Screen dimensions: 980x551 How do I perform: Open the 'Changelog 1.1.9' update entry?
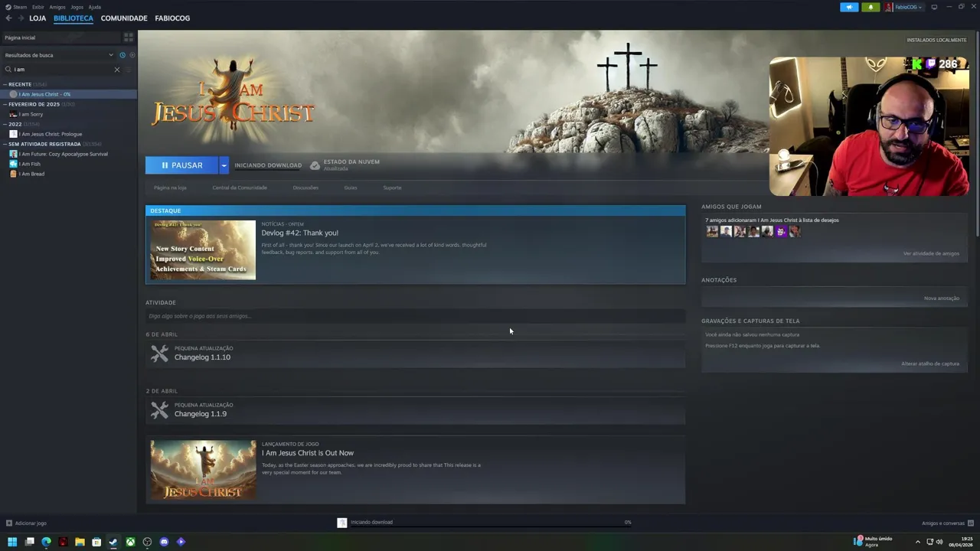click(x=200, y=414)
